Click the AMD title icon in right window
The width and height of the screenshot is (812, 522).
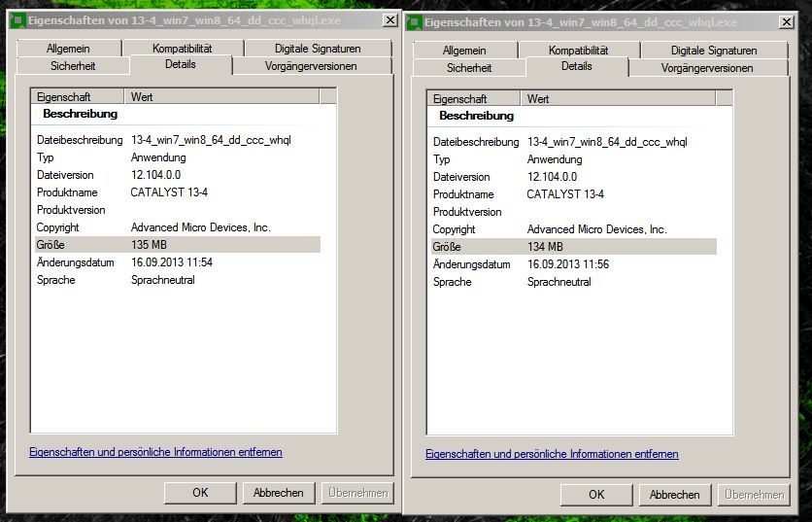415,22
